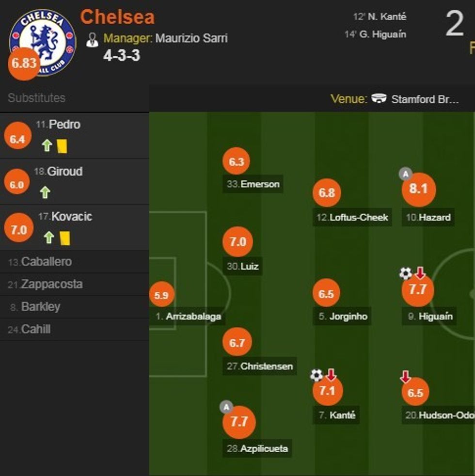Open manager Maurizio Sarri's page
This screenshot has height=476, width=475.
point(191,38)
